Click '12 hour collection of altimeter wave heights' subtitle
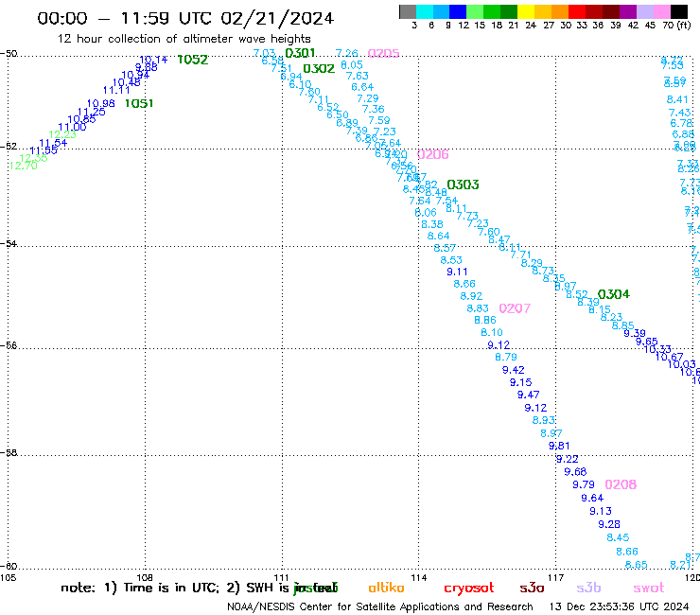The height and width of the screenshot is (615, 700). 184,39
